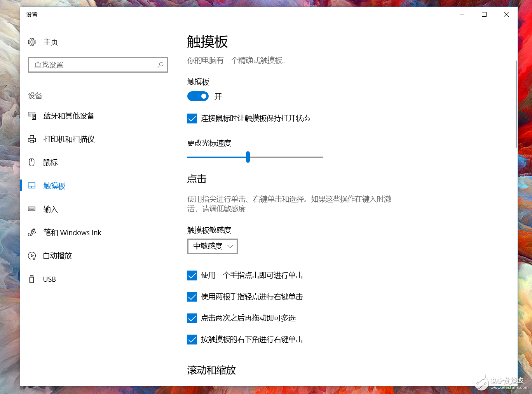Screen dimensions: 532x394
Task: Turn off the 触摸板 toggle switch
Action: coord(198,96)
